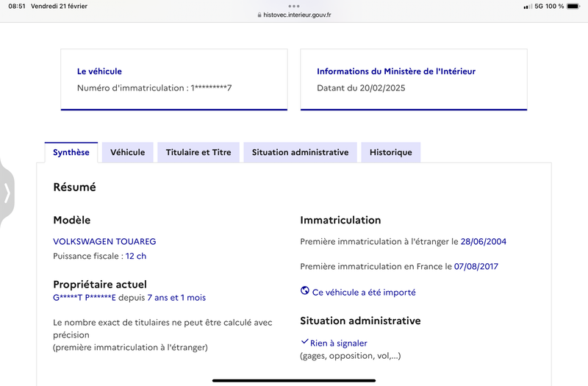588x386 pixels.
Task: Open the three-dot multitasking menu at top
Action: point(294,6)
